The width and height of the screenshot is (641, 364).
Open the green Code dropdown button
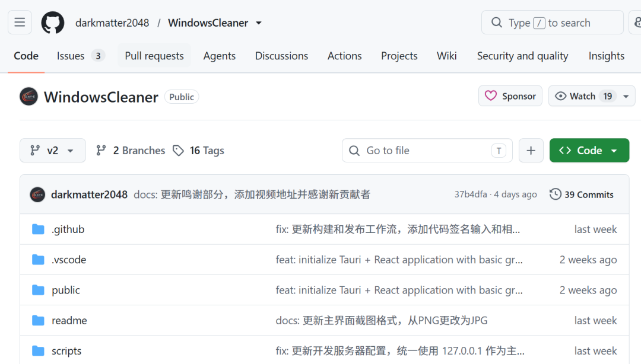click(x=589, y=151)
